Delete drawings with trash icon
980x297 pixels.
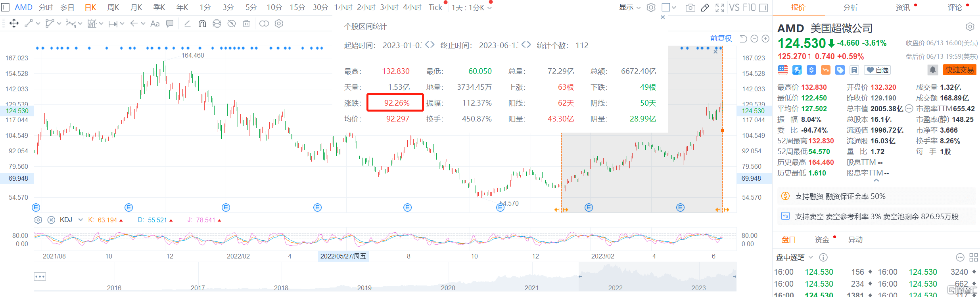pyautogui.click(x=246, y=23)
